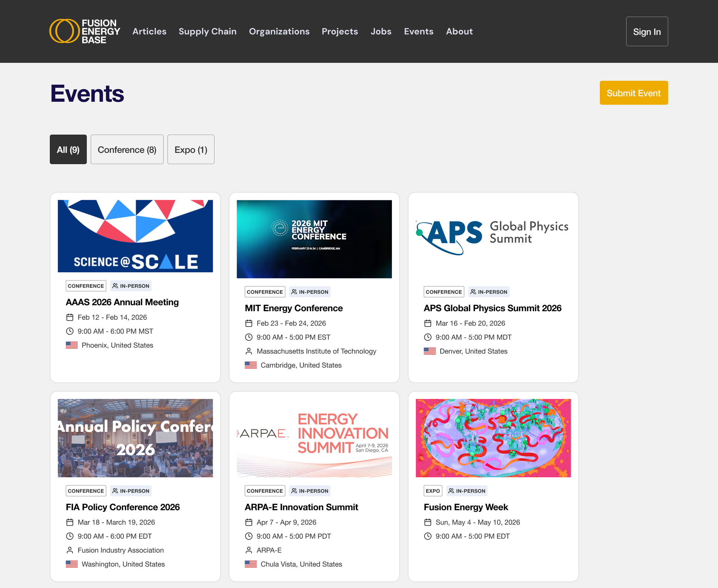718x588 pixels.
Task: Select the All (9) filter tab
Action: pos(68,149)
